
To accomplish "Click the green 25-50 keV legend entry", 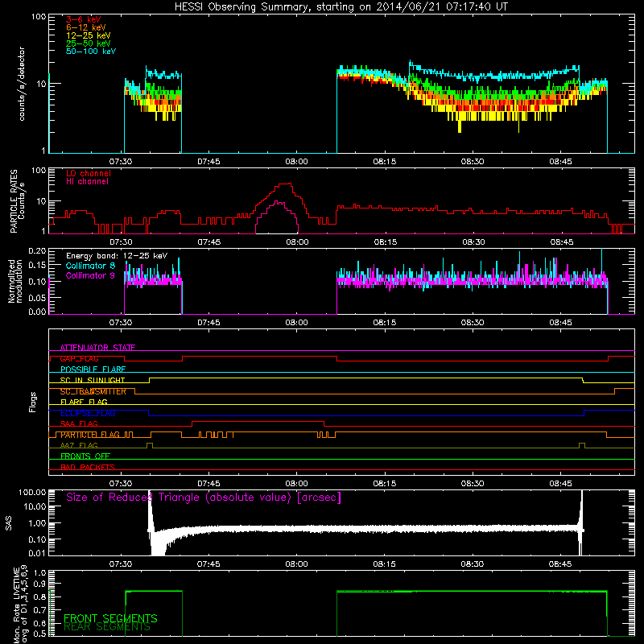I will click(89, 43).
